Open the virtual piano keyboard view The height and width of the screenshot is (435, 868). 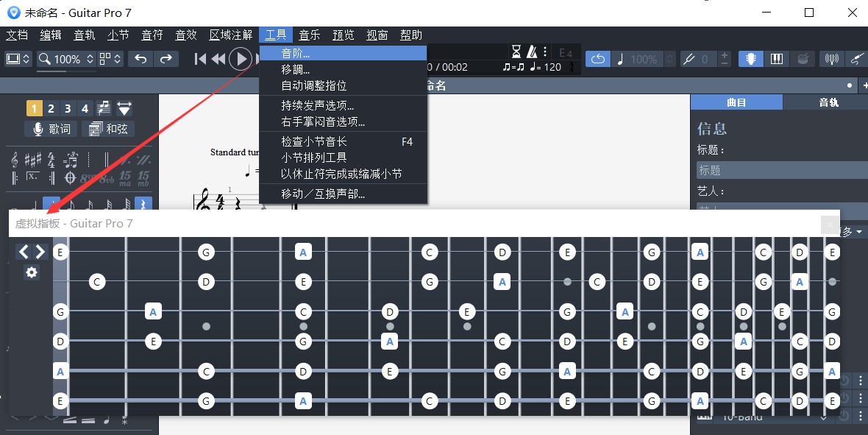(x=777, y=59)
